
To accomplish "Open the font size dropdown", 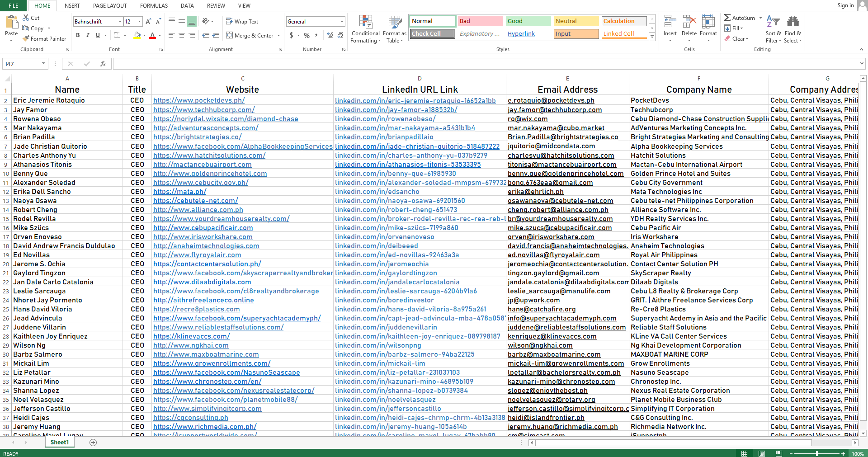I will click(x=139, y=21).
